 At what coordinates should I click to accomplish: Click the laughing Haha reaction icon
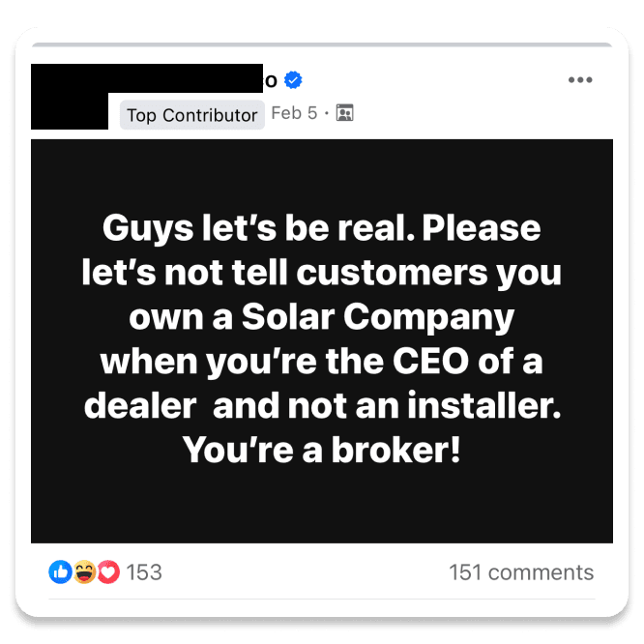click(x=85, y=572)
